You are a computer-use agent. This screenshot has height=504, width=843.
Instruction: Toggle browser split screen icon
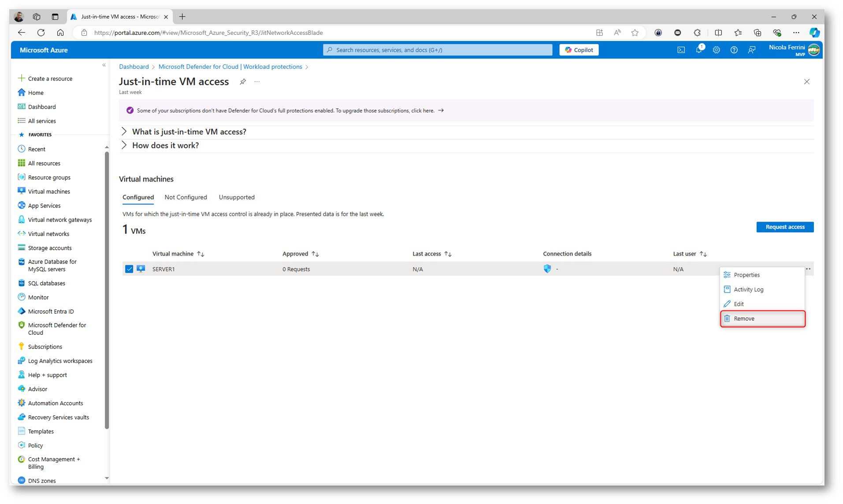[x=718, y=33]
